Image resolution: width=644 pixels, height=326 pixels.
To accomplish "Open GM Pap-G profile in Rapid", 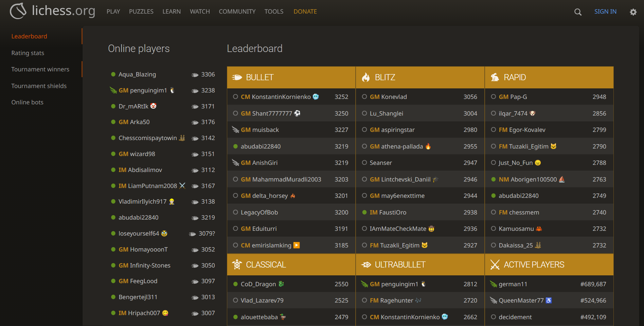I will [x=513, y=97].
